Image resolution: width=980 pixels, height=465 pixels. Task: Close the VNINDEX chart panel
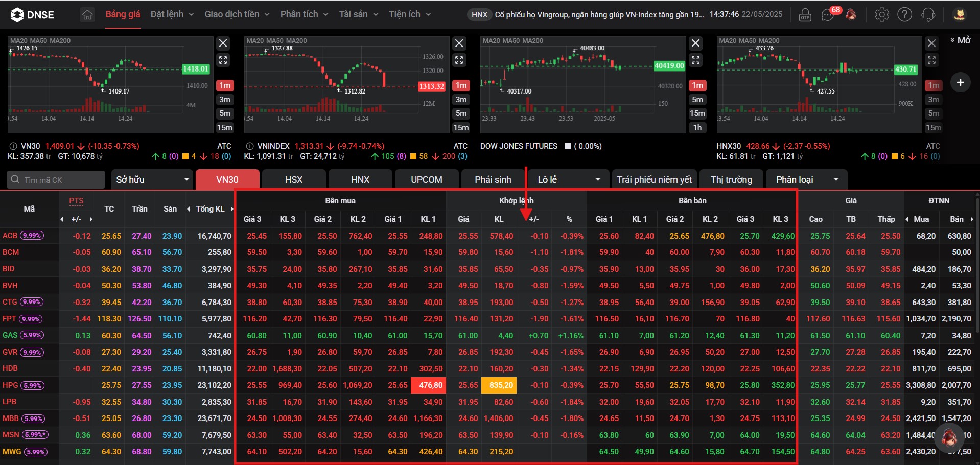click(x=459, y=43)
